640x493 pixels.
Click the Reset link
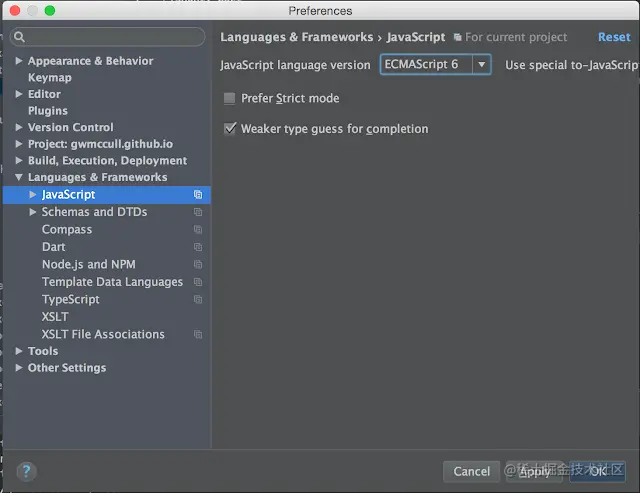[614, 37]
